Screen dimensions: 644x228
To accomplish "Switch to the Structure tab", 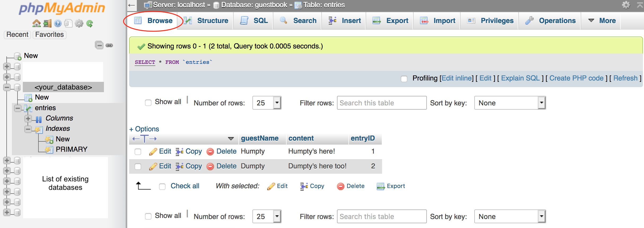I will click(206, 21).
